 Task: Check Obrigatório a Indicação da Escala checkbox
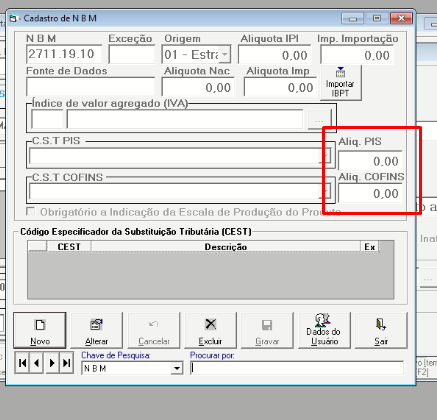(x=31, y=212)
